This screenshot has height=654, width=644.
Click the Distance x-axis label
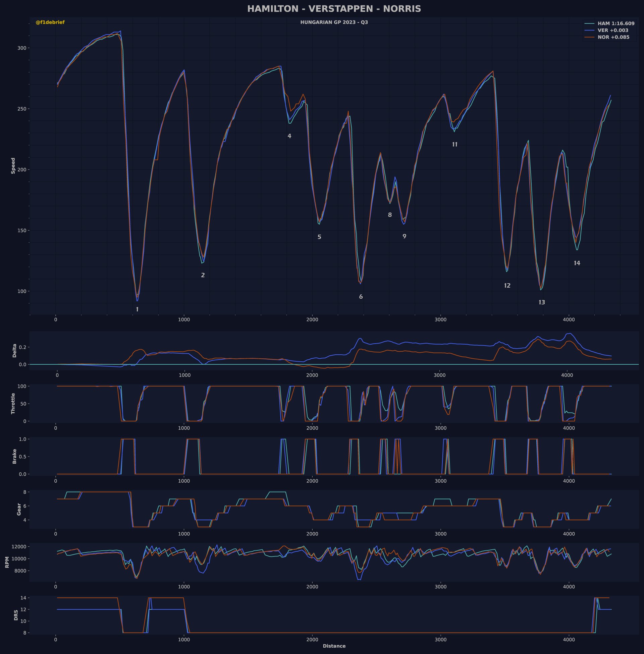click(x=334, y=646)
